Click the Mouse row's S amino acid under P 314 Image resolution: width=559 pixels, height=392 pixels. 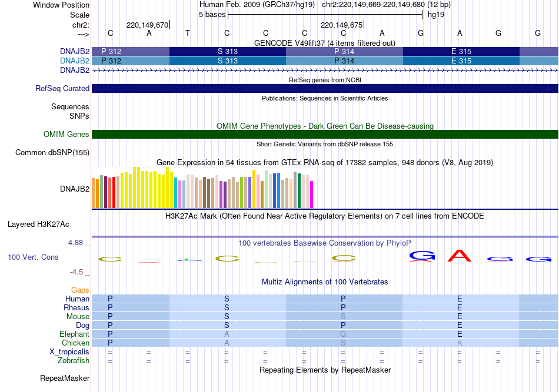click(343, 317)
